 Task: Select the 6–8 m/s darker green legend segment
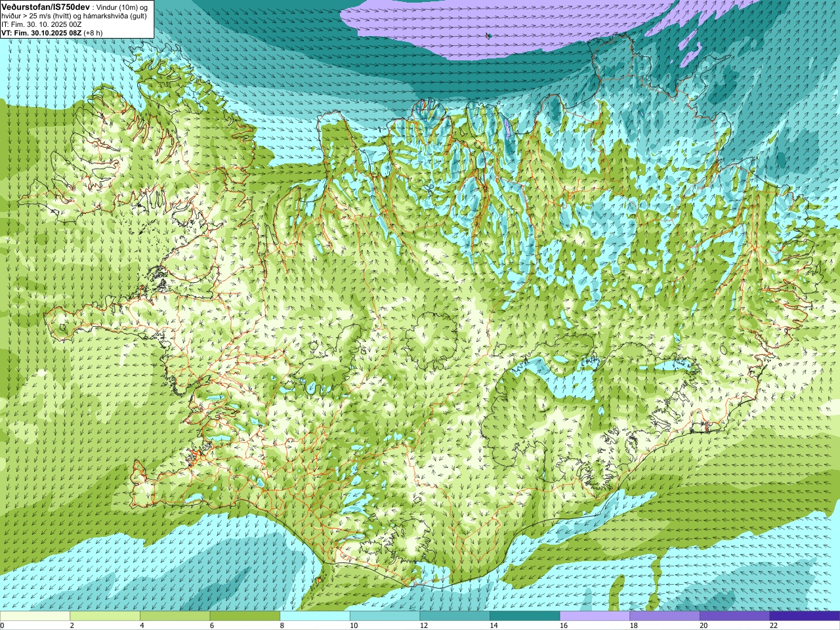[x=245, y=616]
